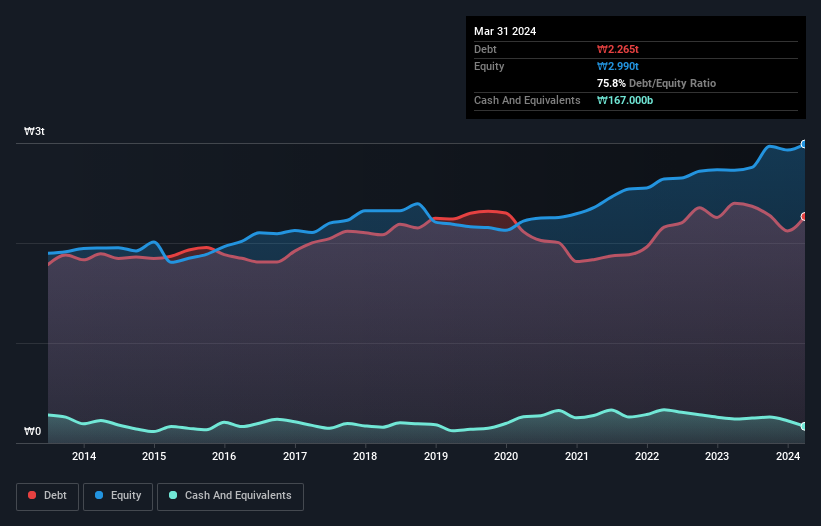Viewport: 821px width, 526px height.
Task: Click the Debt row label in tooltip
Action: [485, 49]
